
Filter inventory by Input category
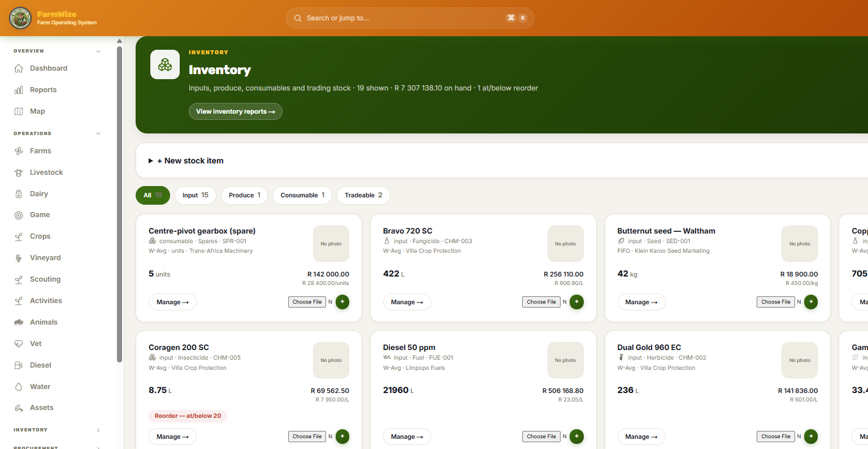[x=196, y=195]
